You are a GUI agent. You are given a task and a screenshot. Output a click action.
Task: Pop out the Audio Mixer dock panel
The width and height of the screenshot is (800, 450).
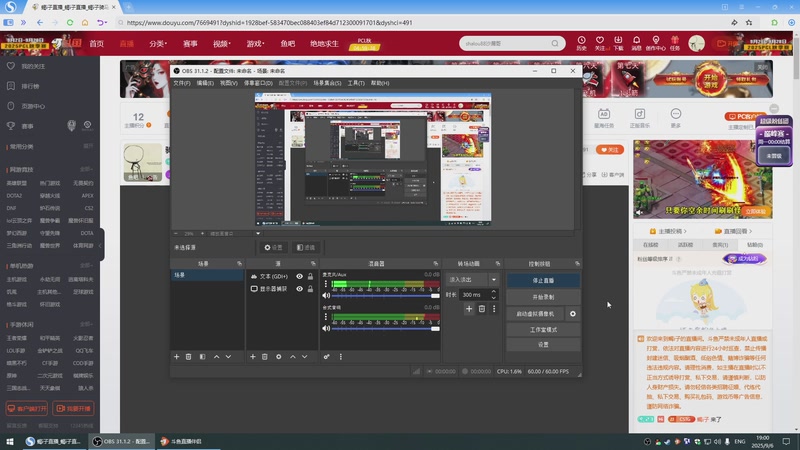(436, 264)
